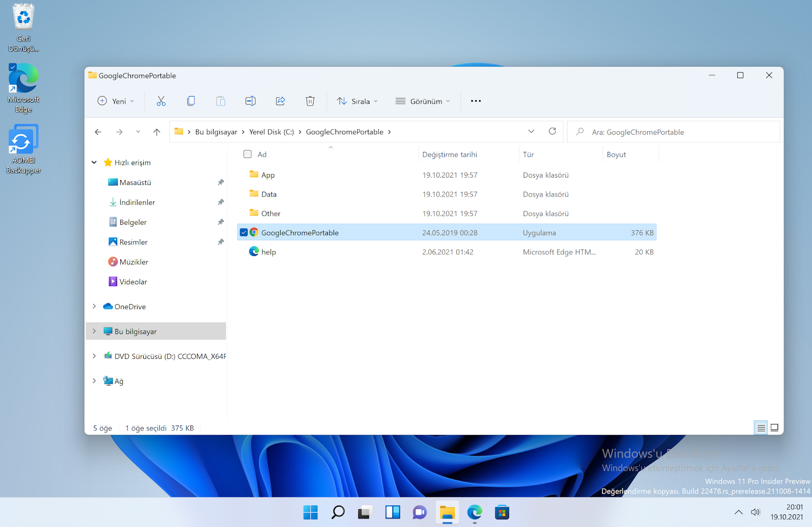Open Recycle Bin desktop icon

23,28
